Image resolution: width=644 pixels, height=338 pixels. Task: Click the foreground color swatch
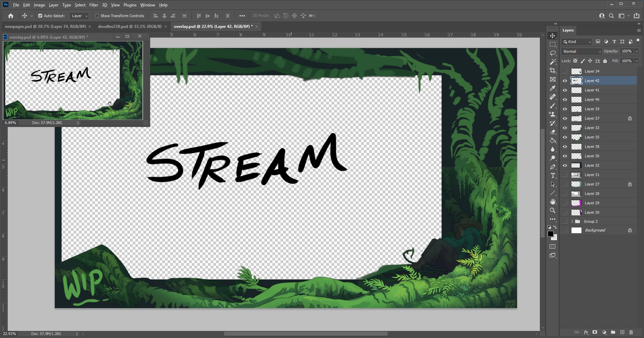click(551, 234)
